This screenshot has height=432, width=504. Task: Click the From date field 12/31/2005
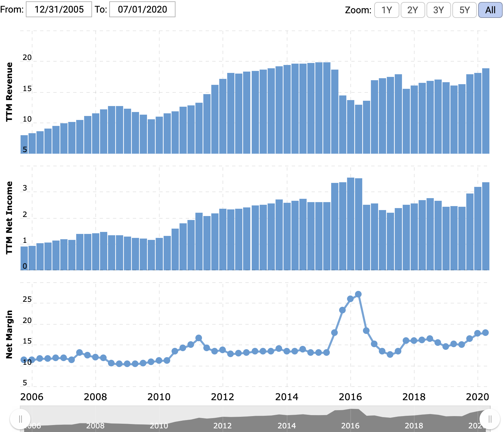coord(59,9)
